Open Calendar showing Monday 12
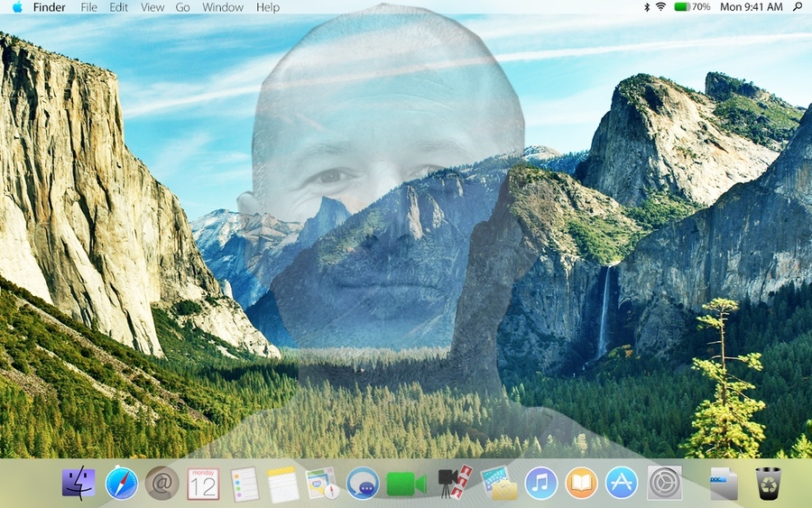The width and height of the screenshot is (812, 508). (203, 484)
